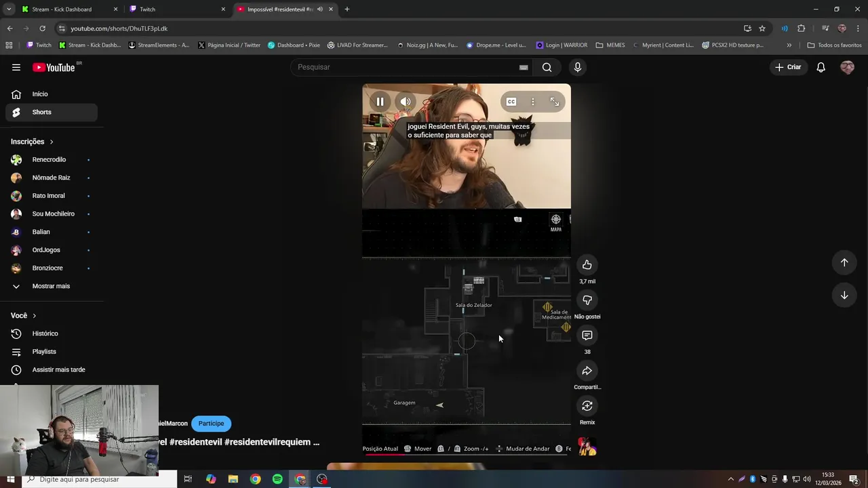868x488 pixels.
Task: Mute the audio icon on YouTube tab
Action: 320,9
